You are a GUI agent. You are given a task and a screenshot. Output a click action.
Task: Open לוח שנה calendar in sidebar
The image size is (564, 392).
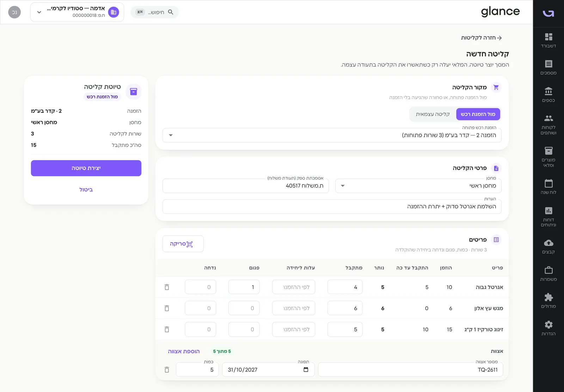[548, 187]
